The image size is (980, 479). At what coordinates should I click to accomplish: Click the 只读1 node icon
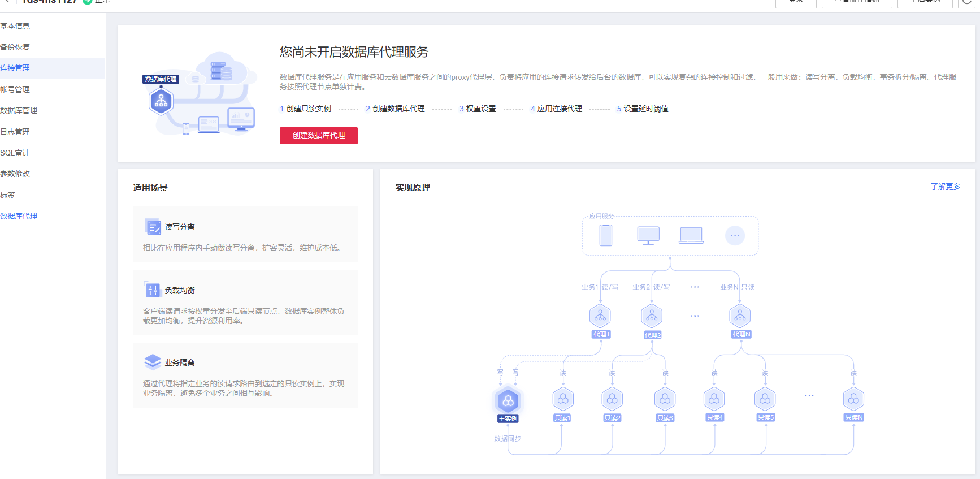(563, 399)
